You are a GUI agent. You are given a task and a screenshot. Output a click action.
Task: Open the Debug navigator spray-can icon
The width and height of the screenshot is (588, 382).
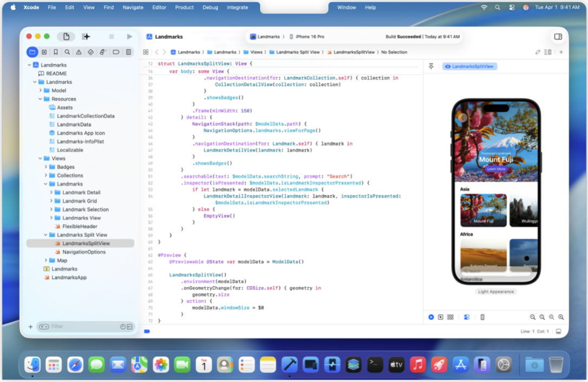click(x=103, y=52)
